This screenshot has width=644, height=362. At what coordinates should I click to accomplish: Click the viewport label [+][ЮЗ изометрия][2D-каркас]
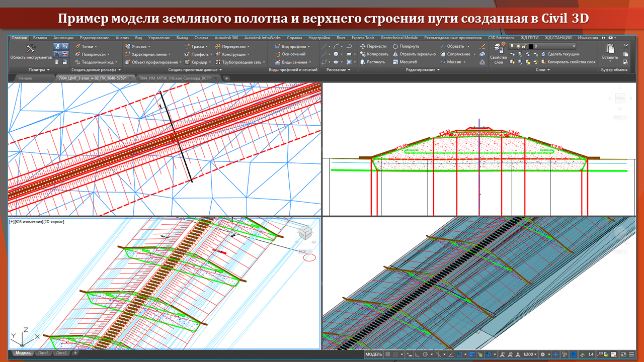[x=37, y=221]
